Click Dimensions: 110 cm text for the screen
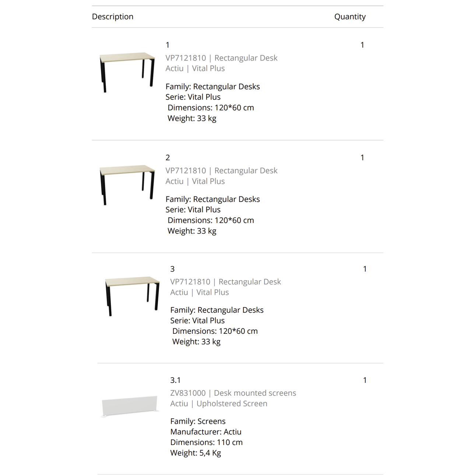Viewport: 467px width, 476px height. (x=206, y=442)
